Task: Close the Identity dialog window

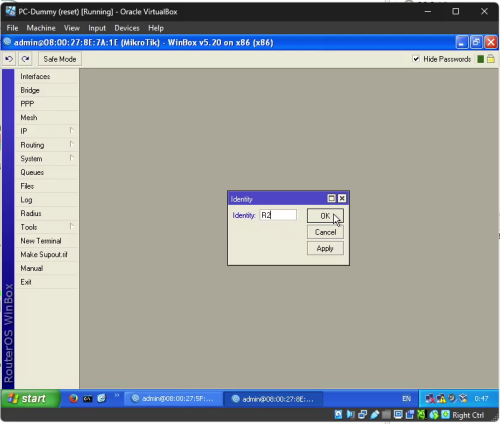Action: pyautogui.click(x=342, y=198)
